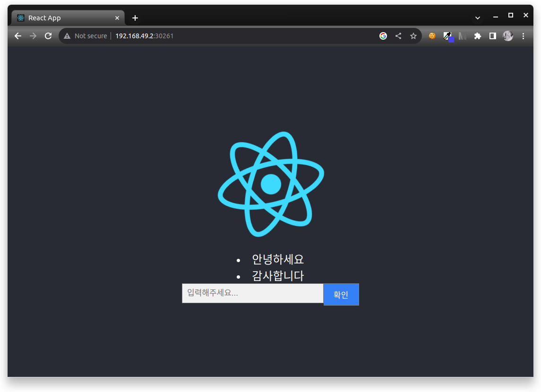Click the Not secure label text
Image resolution: width=541 pixels, height=392 pixels.
(x=91, y=36)
